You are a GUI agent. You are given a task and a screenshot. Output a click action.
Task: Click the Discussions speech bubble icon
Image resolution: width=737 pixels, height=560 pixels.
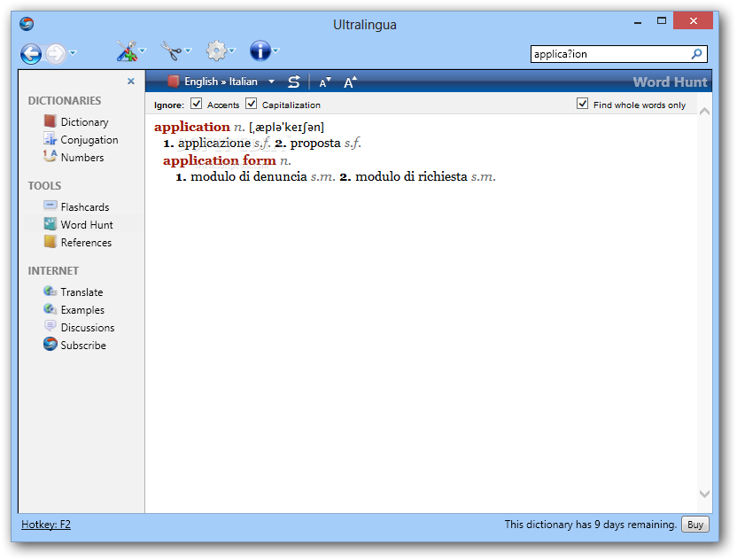pyautogui.click(x=50, y=326)
